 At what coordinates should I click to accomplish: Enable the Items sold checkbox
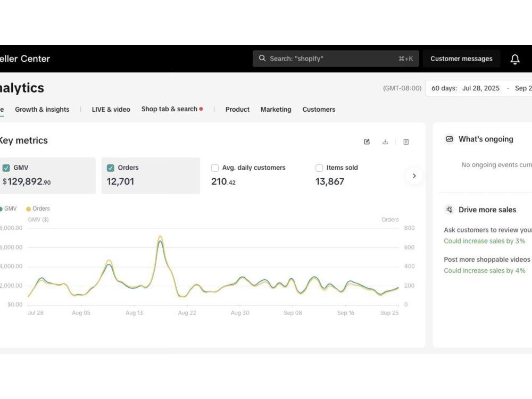[x=319, y=168]
